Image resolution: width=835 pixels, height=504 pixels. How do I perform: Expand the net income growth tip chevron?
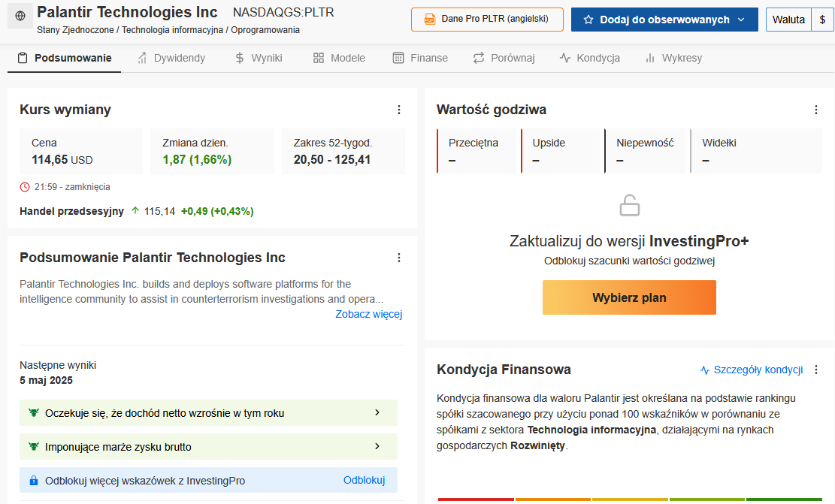click(377, 412)
